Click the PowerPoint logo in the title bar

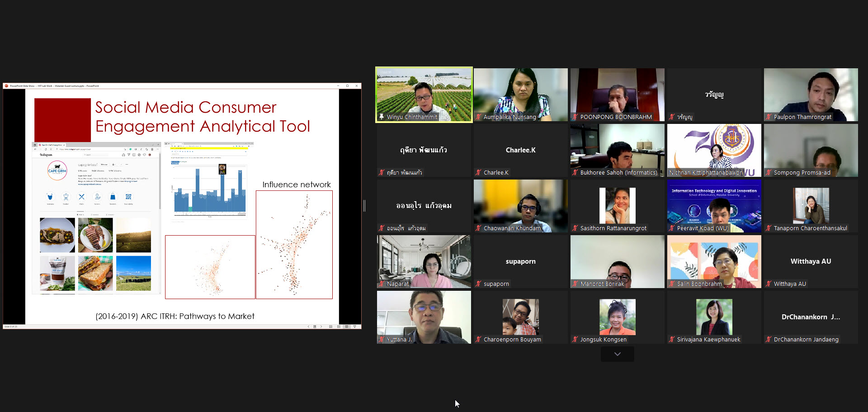6,85
